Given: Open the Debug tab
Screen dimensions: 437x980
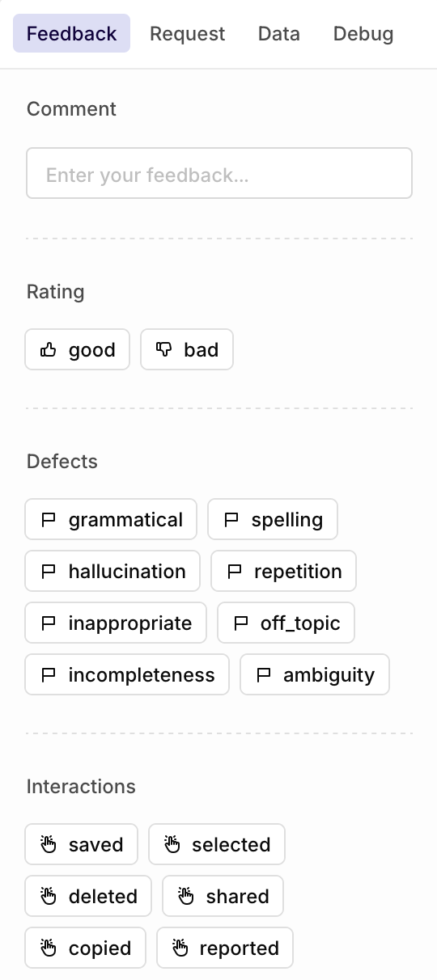Looking at the screenshot, I should point(363,34).
